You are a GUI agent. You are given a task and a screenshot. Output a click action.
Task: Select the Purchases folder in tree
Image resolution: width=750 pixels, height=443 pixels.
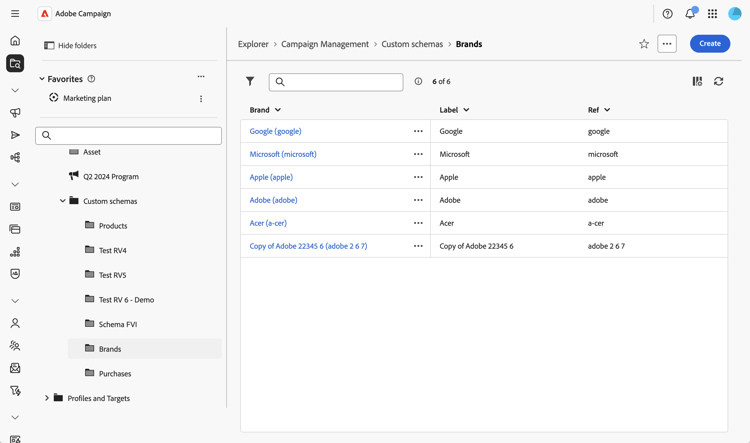tap(114, 374)
